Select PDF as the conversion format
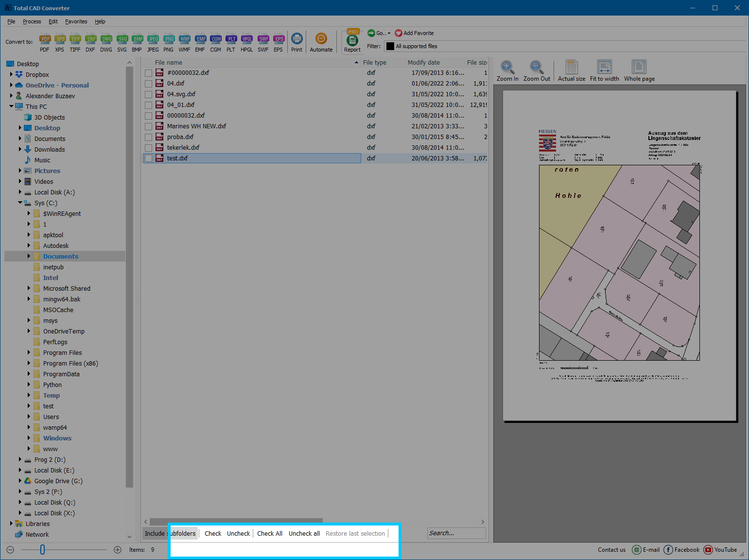This screenshot has width=749, height=560. pyautogui.click(x=45, y=42)
